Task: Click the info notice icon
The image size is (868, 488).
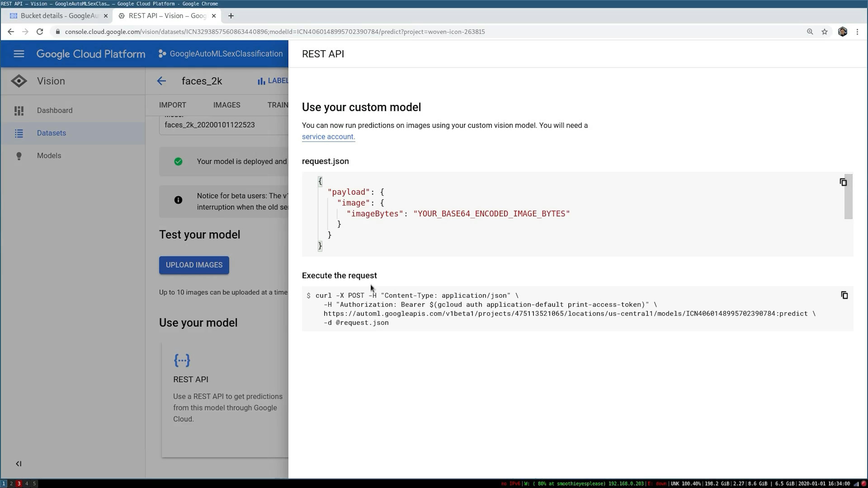Action: point(178,200)
